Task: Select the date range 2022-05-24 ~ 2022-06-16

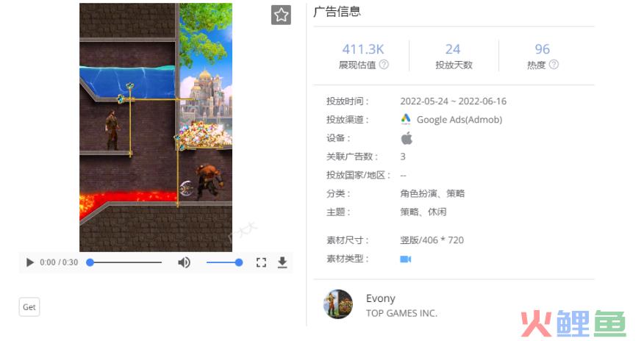Action: click(x=454, y=101)
